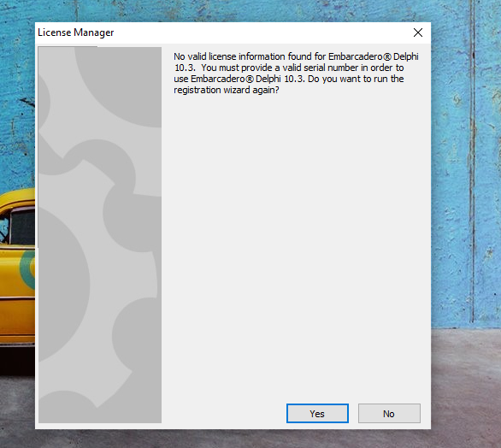Screen dimensions: 501x448
Task: Confirm with the Yes button
Action: (x=317, y=414)
